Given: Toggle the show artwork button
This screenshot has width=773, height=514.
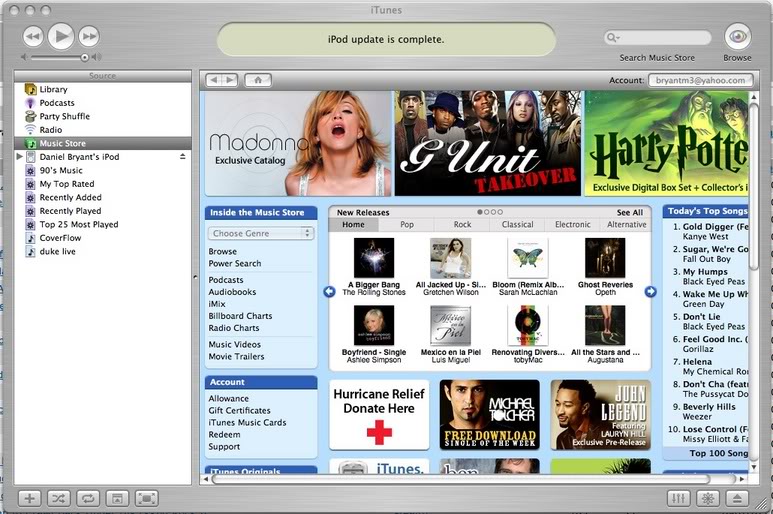Looking at the screenshot, I should [x=117, y=498].
